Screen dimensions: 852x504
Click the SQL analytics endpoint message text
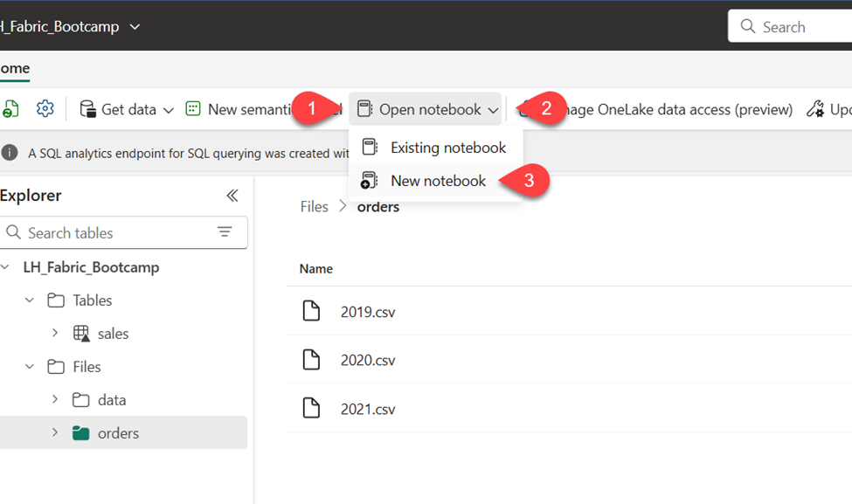coord(189,154)
